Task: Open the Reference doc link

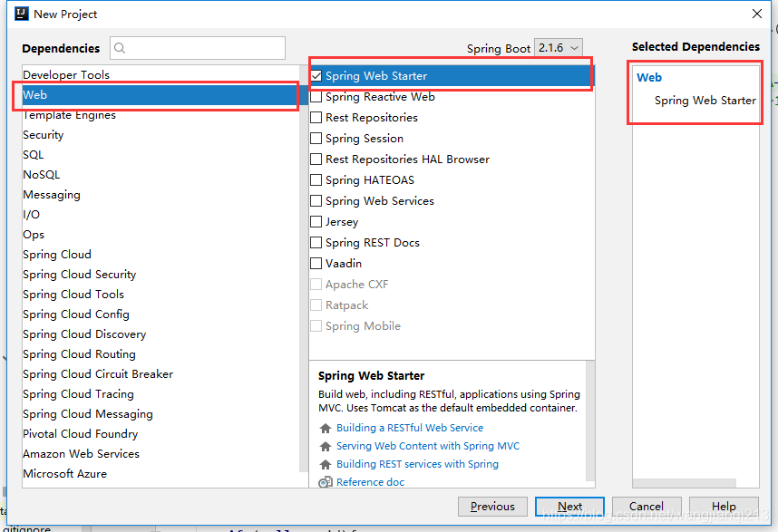Action: [x=370, y=482]
